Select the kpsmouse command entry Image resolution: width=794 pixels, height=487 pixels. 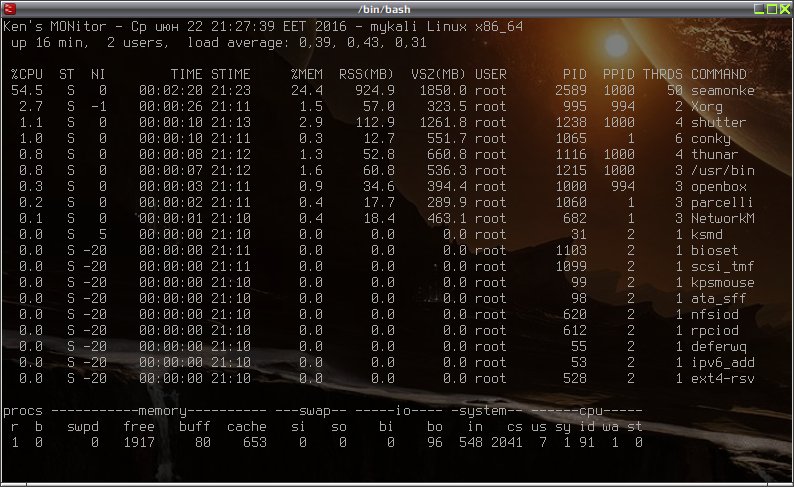[723, 282]
